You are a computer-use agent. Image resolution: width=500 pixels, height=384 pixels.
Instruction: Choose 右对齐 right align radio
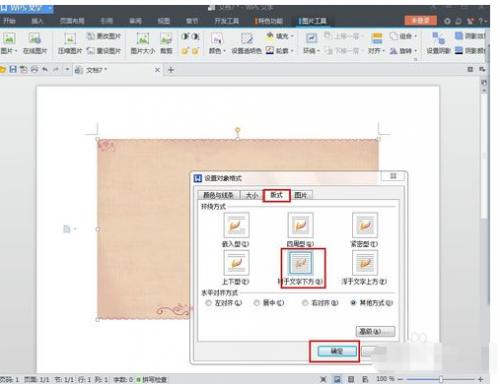pyautogui.click(x=305, y=303)
